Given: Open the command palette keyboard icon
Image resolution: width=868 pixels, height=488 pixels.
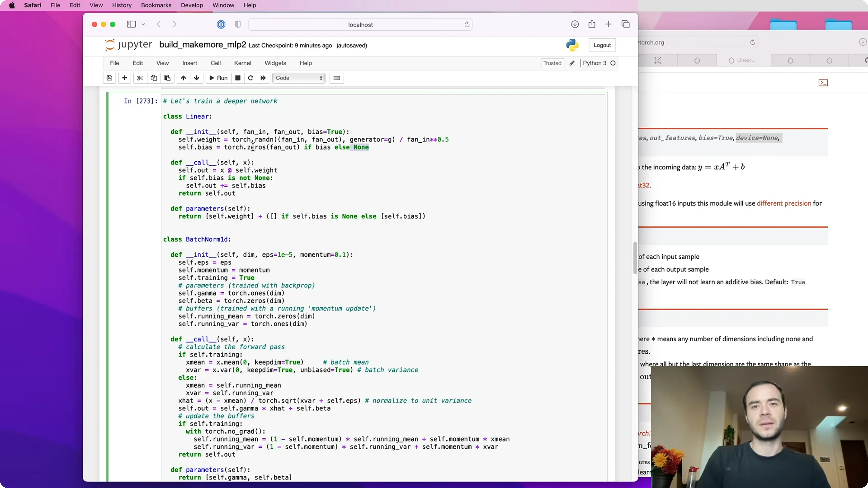Looking at the screenshot, I should (336, 78).
